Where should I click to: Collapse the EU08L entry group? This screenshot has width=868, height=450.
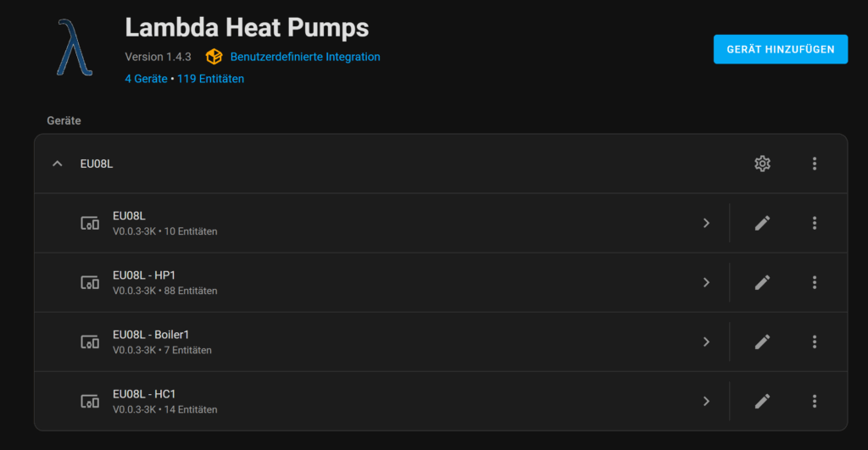click(58, 164)
